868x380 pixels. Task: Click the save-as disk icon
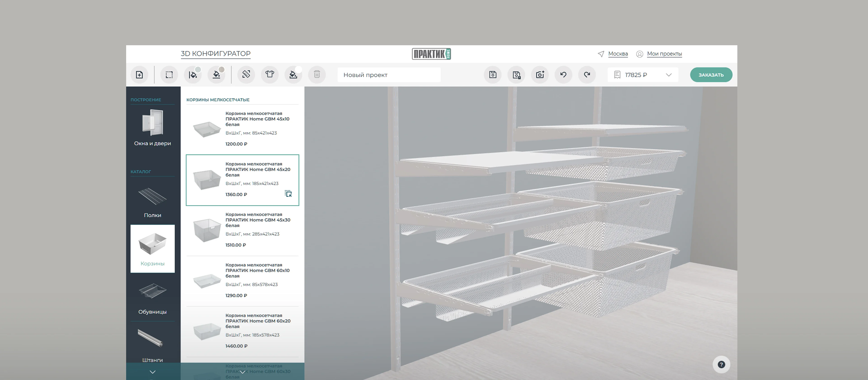pos(516,75)
